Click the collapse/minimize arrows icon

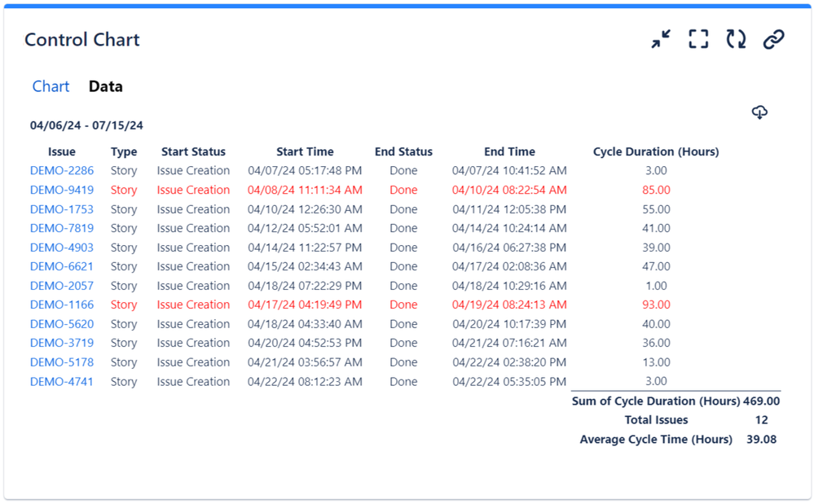point(661,39)
